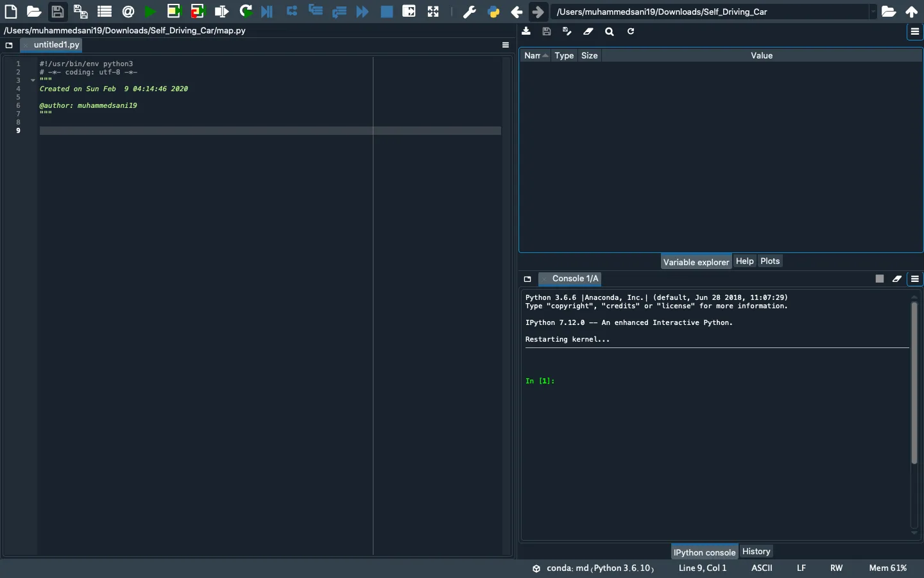This screenshot has height=578, width=924.
Task: Remove all variables with the eraser icon
Action: click(588, 31)
